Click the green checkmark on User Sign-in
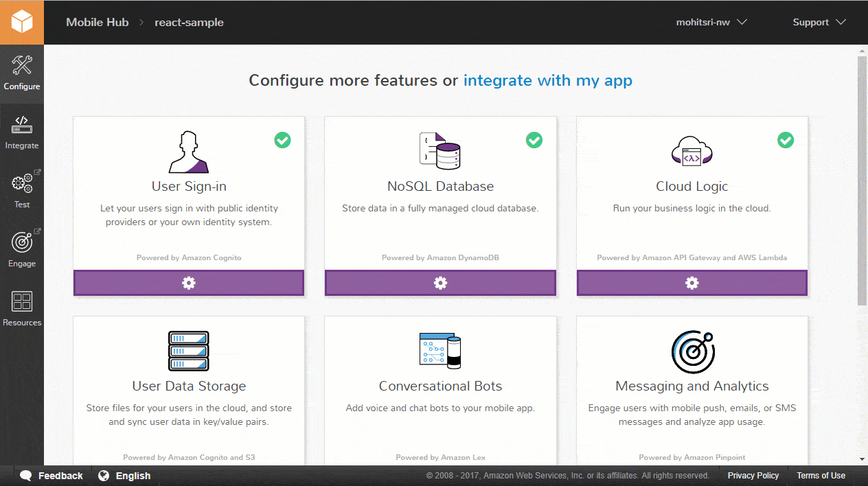This screenshot has width=868, height=486. click(282, 140)
